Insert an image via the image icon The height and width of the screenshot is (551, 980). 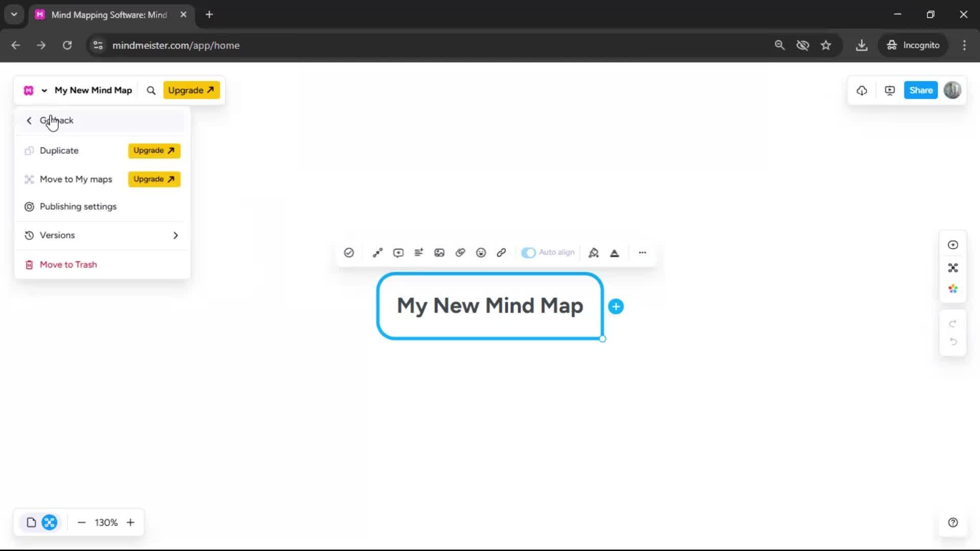pyautogui.click(x=439, y=253)
